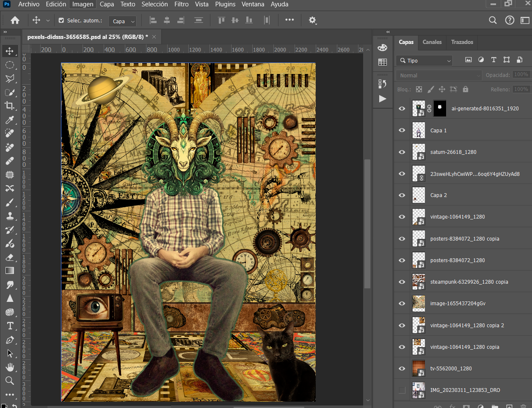Image resolution: width=532 pixels, height=408 pixels.
Task: Expand the toolbox with its double chevron
Action: tap(5, 32)
